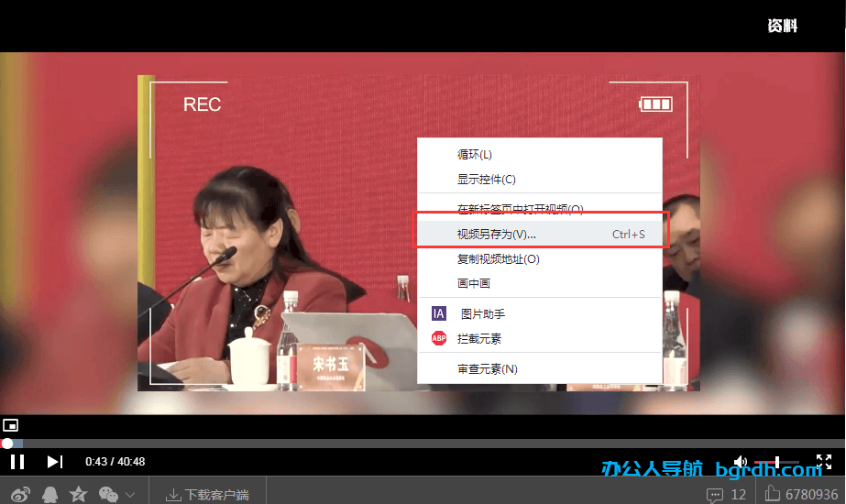Image resolution: width=846 pixels, height=504 pixels.
Task: Enter fullscreen mode
Action: coord(823,462)
